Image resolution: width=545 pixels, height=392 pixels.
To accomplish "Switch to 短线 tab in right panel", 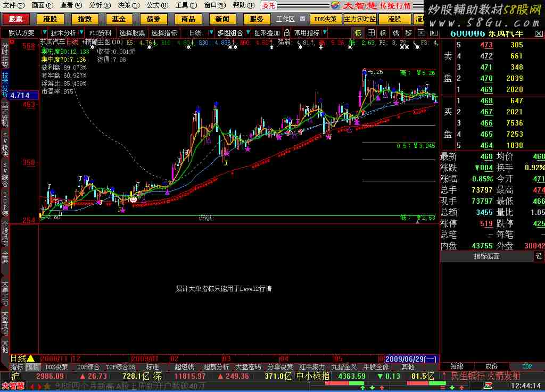I will point(457,366).
